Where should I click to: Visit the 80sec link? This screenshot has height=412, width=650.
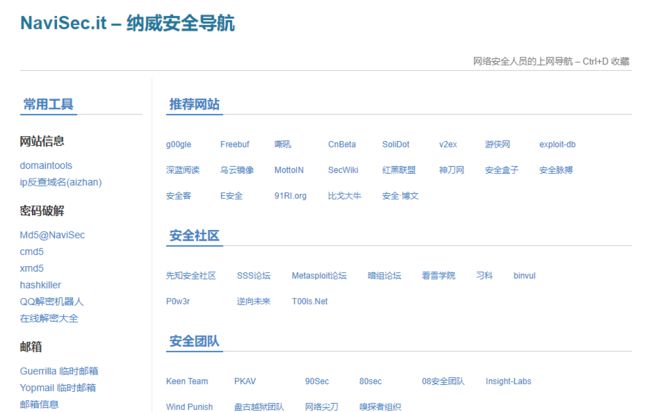(x=371, y=381)
